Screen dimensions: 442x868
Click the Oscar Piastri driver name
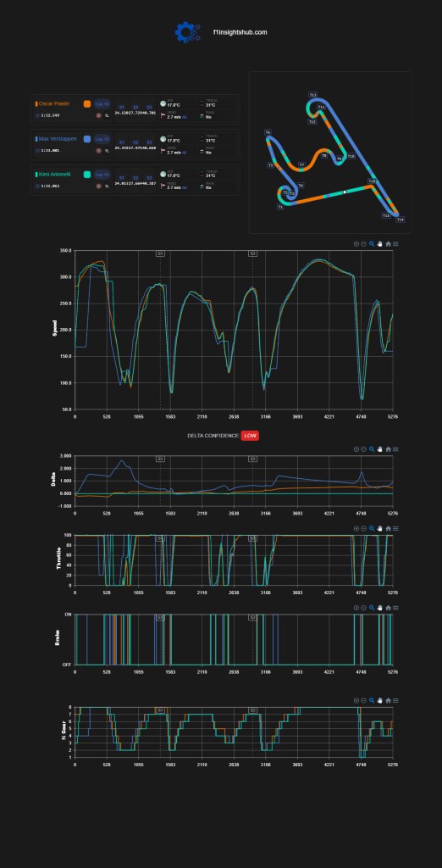(53, 103)
